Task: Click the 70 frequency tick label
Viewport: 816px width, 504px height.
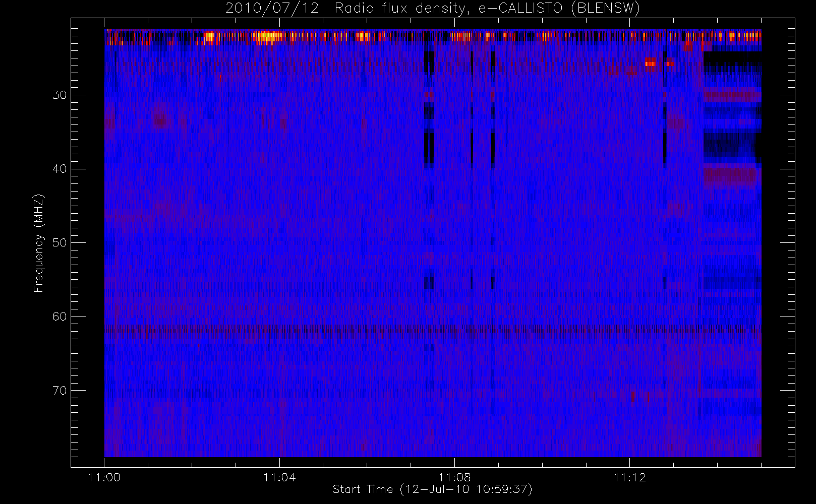Action: coord(60,391)
